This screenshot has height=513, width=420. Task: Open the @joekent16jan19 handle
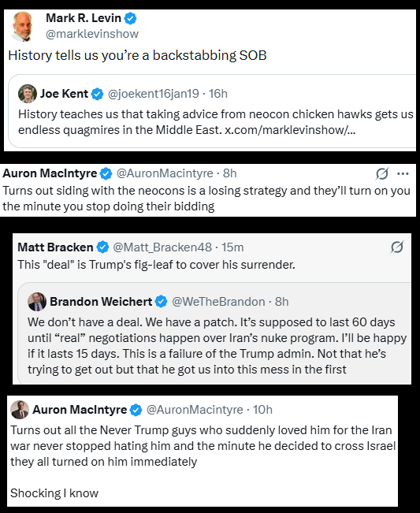pos(154,94)
